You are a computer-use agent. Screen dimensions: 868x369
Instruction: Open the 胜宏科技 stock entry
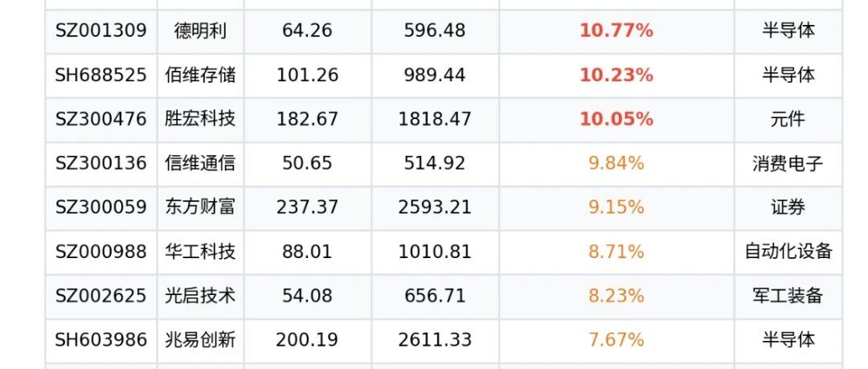tap(200, 119)
